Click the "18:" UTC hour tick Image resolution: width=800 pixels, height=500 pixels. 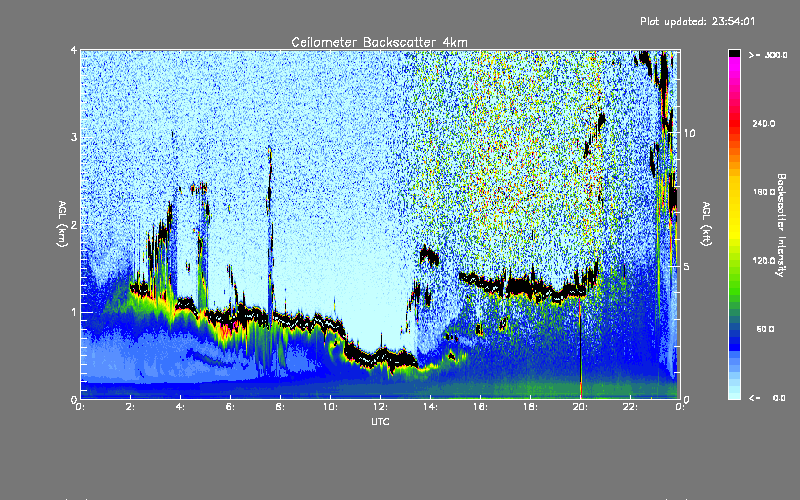tap(530, 407)
